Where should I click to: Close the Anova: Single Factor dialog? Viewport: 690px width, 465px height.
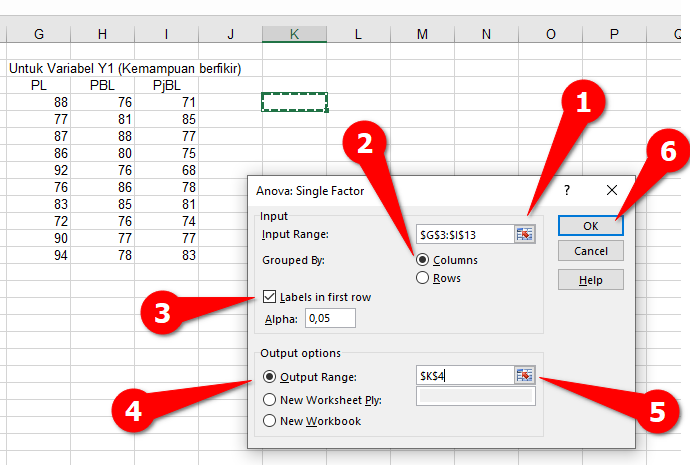(x=612, y=189)
